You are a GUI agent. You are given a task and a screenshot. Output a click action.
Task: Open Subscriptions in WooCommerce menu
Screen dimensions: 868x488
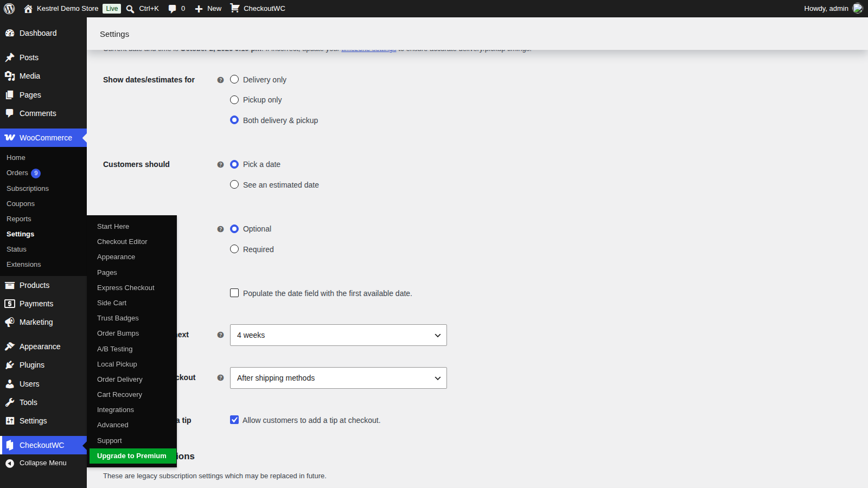pyautogui.click(x=28, y=189)
